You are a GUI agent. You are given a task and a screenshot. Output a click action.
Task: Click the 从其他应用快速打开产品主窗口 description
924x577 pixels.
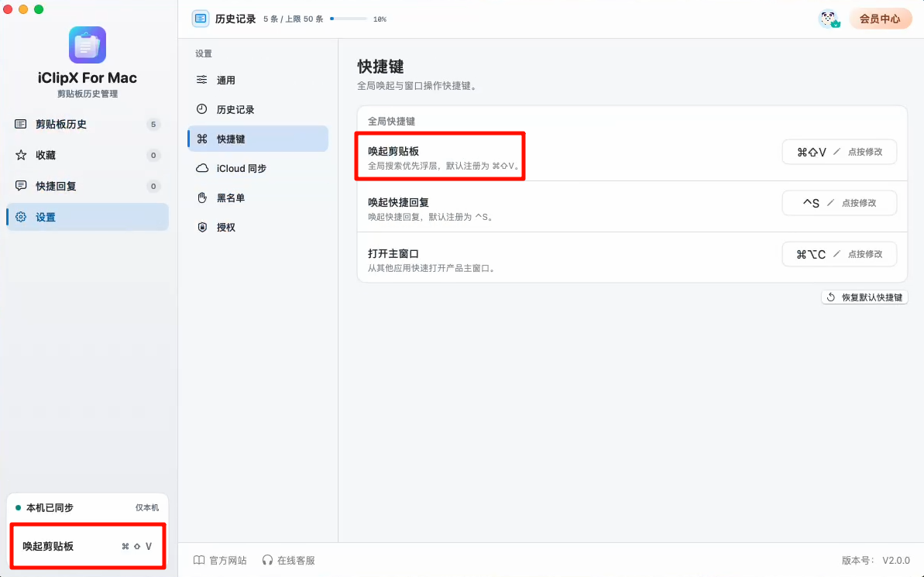432,267
